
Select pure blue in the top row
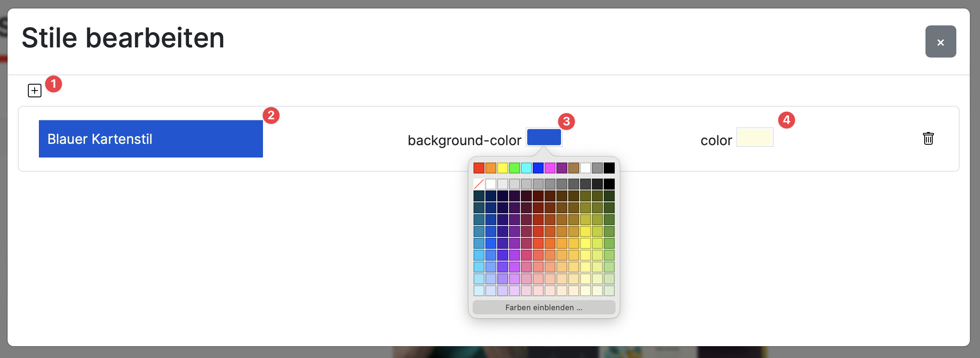click(538, 168)
